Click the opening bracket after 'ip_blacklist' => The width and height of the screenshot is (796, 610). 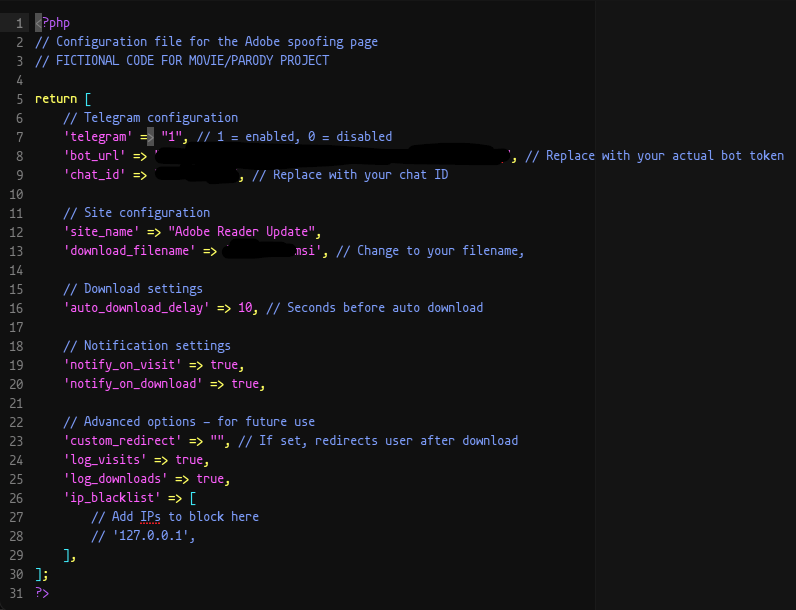193,498
